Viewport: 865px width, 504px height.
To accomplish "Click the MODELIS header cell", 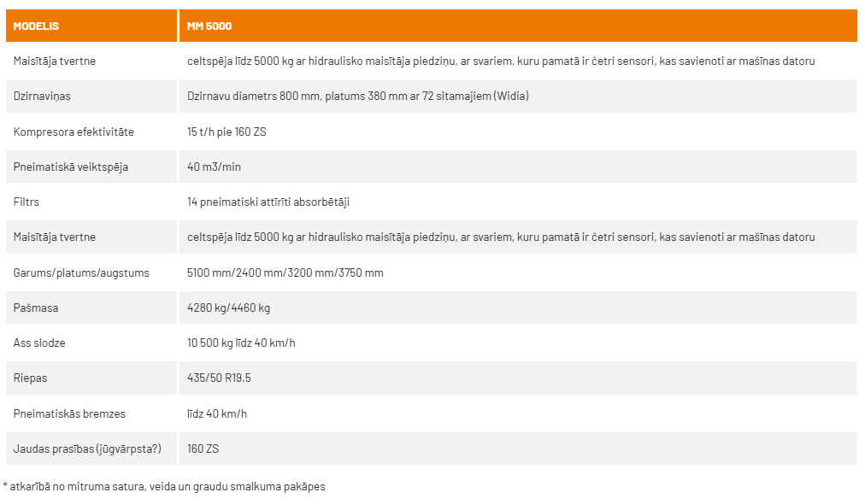I will click(36, 26).
